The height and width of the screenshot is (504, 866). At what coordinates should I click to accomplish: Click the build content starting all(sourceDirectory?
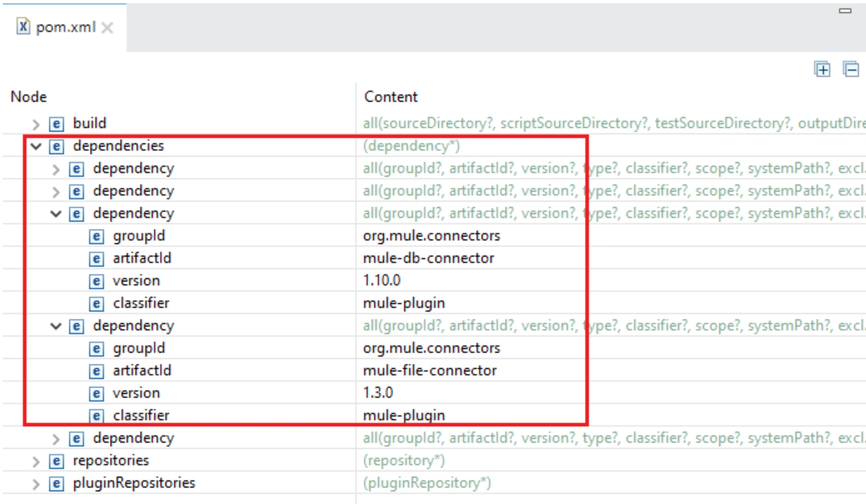(x=614, y=124)
